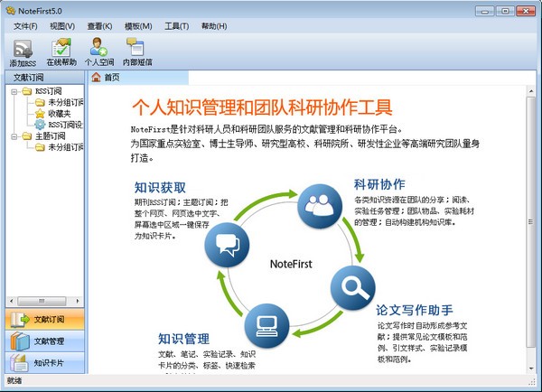This screenshot has height=392, width=542.
Task: Click the 知识管理 heading
Action: click(x=183, y=339)
